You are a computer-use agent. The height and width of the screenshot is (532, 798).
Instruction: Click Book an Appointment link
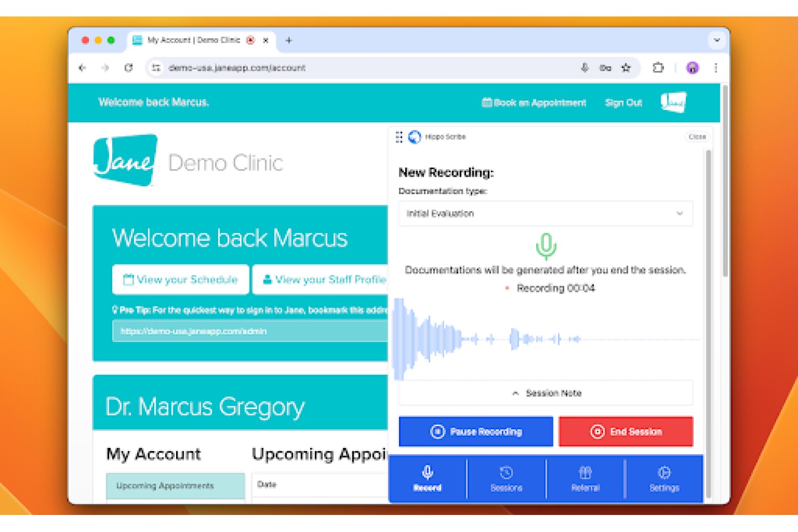pyautogui.click(x=534, y=103)
